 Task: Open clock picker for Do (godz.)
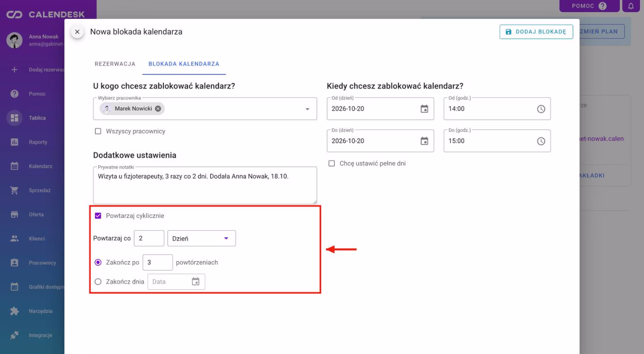tap(541, 141)
